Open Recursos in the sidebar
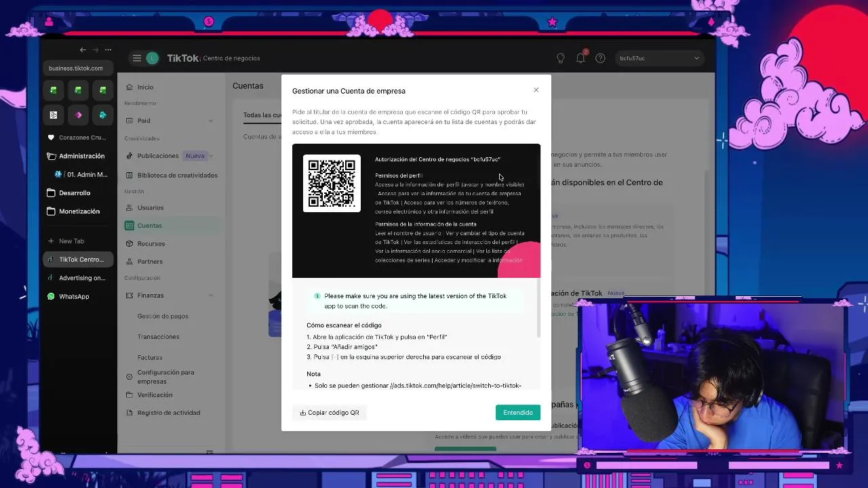Viewport: 868px width, 488px height. pos(151,243)
